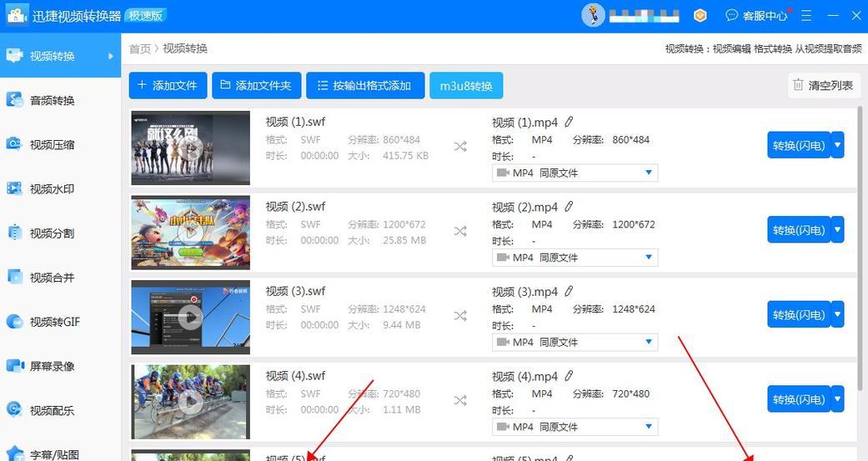This screenshot has height=461, width=868.
Task: Expand convert mode arrow for 视频 (3).swf
Action: [837, 315]
